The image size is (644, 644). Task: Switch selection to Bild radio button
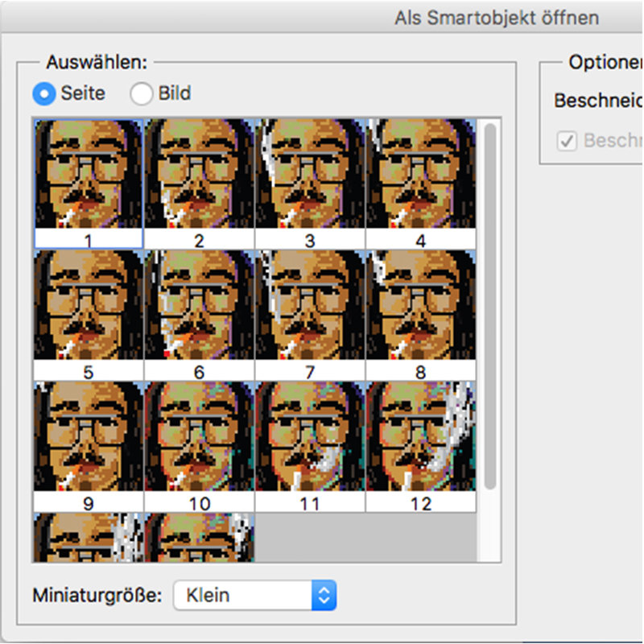click(142, 93)
